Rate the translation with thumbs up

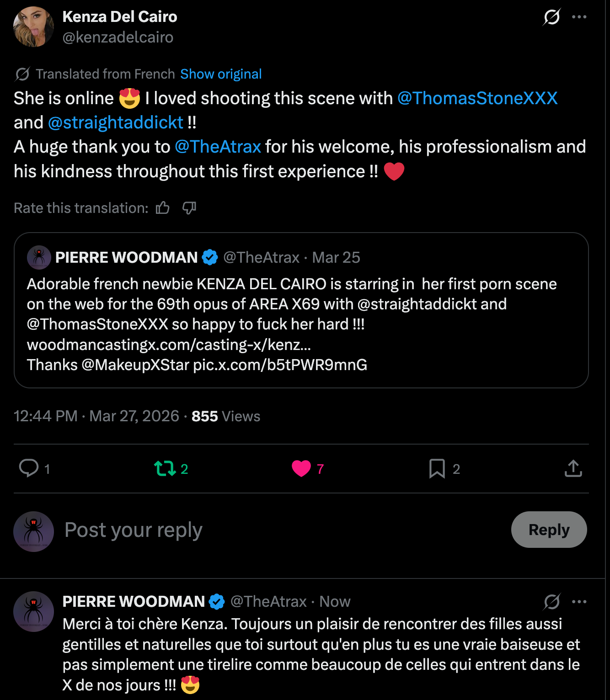tap(162, 208)
